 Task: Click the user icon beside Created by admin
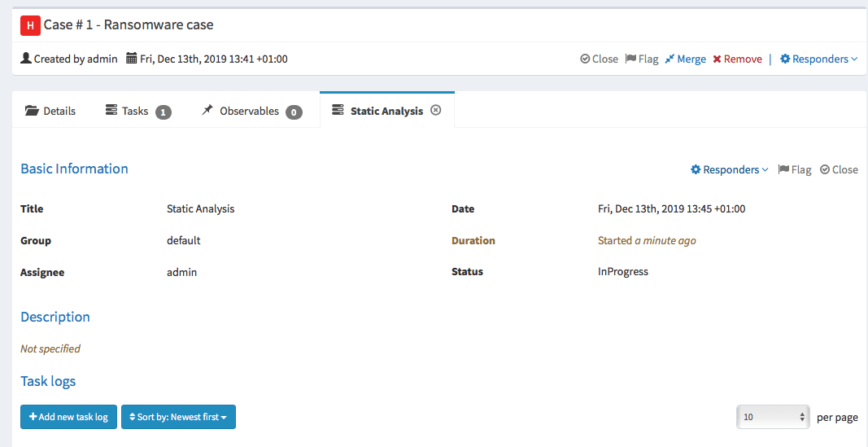pyautogui.click(x=25, y=58)
